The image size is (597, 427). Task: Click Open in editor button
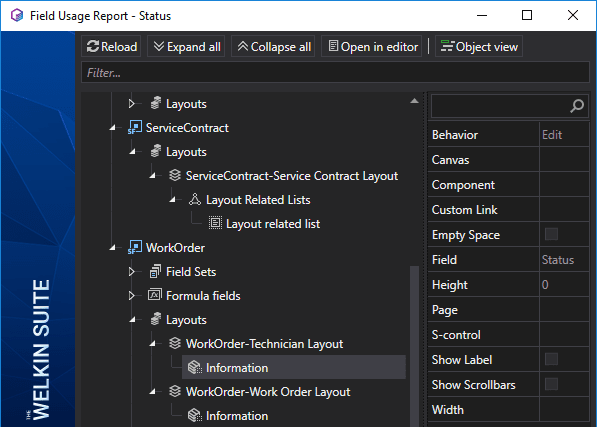click(x=372, y=46)
